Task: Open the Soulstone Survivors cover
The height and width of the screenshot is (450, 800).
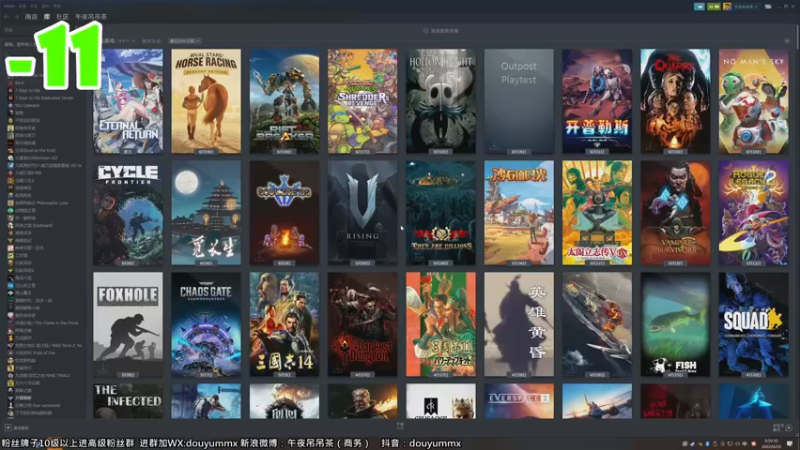Action: coord(284,213)
